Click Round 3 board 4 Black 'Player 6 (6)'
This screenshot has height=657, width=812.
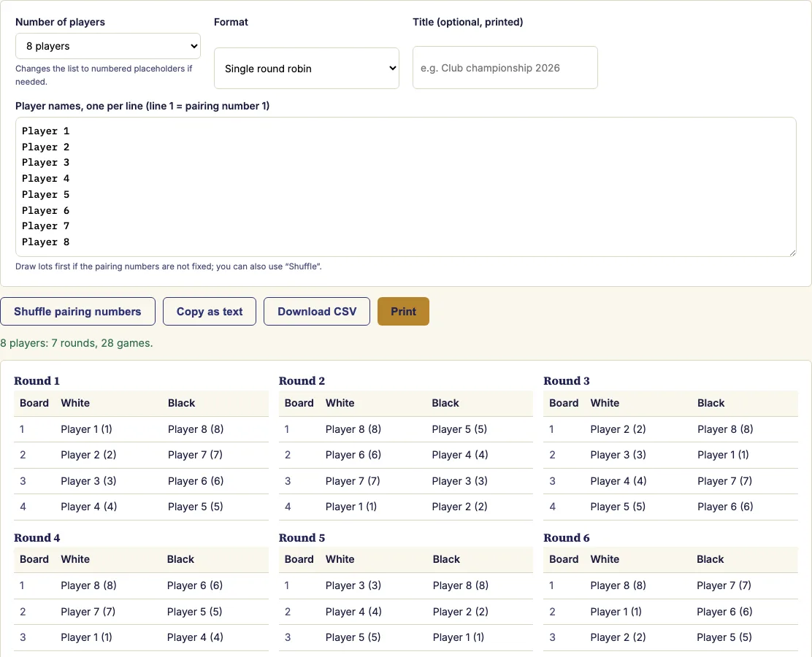[x=725, y=507]
